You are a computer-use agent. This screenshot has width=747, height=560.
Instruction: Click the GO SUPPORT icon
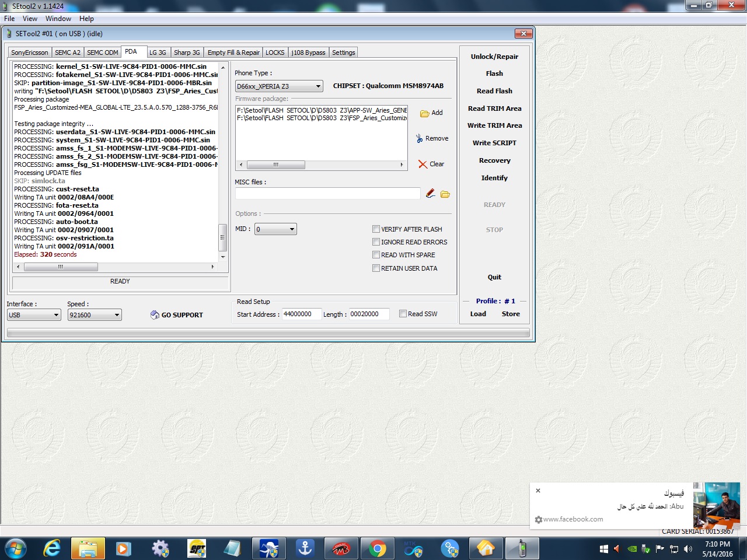155,315
